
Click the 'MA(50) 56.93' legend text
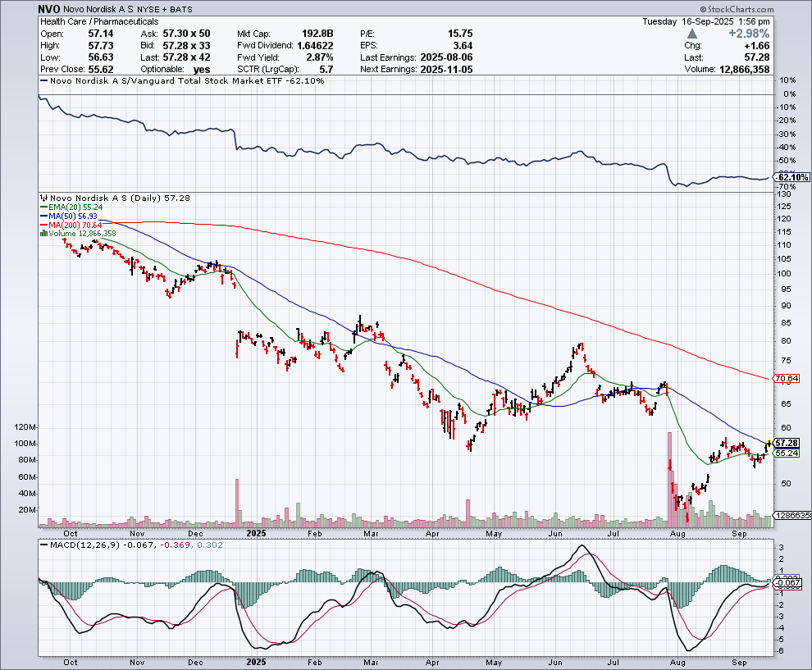click(x=72, y=216)
